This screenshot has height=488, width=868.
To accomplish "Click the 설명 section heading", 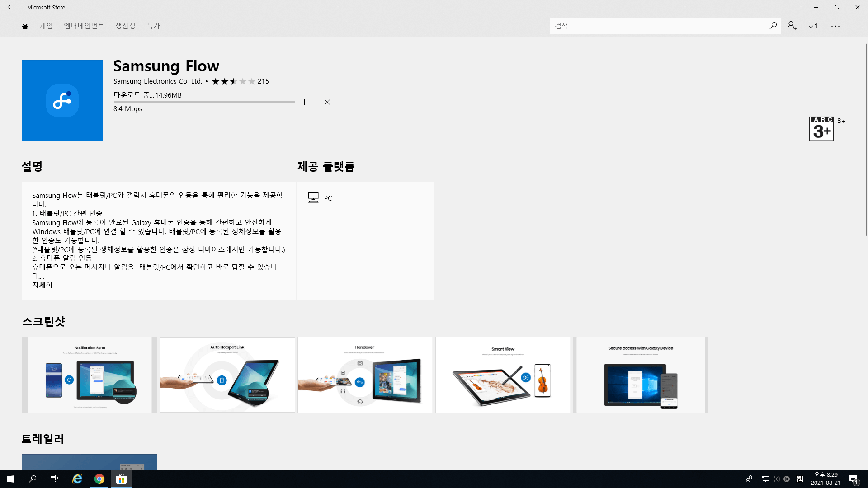I will coord(32,166).
